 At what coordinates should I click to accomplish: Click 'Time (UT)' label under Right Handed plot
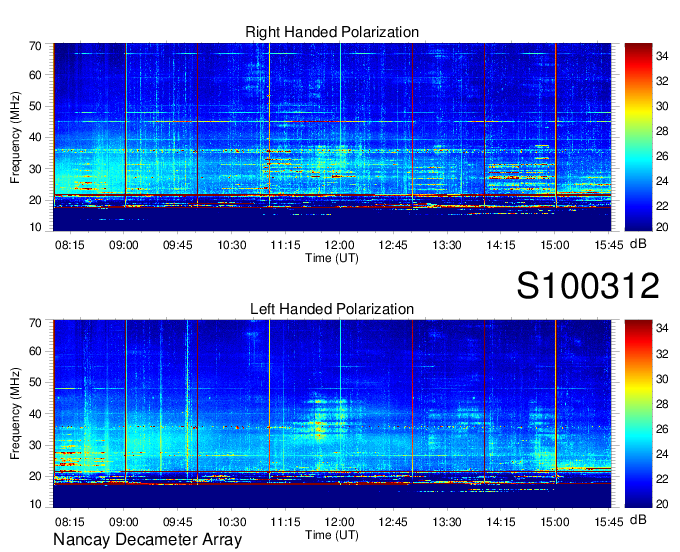[332, 258]
